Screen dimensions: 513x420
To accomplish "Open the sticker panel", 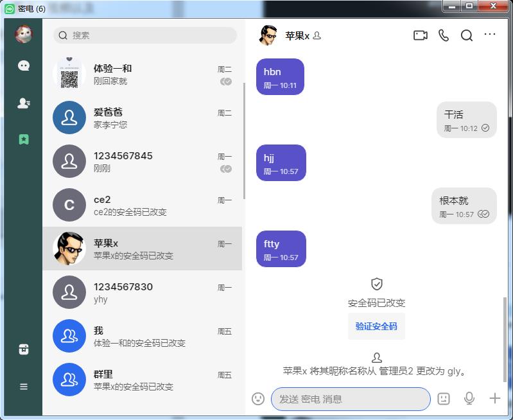I will point(444,399).
